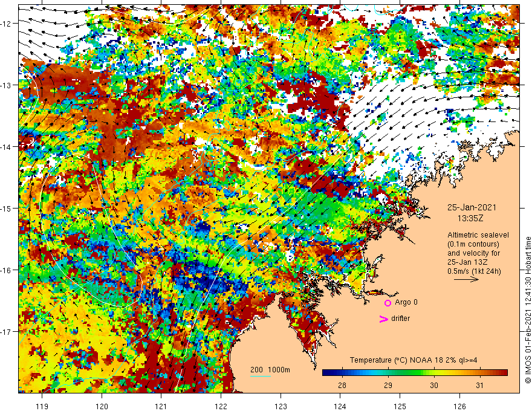Click longitude axis label 119

point(42,406)
